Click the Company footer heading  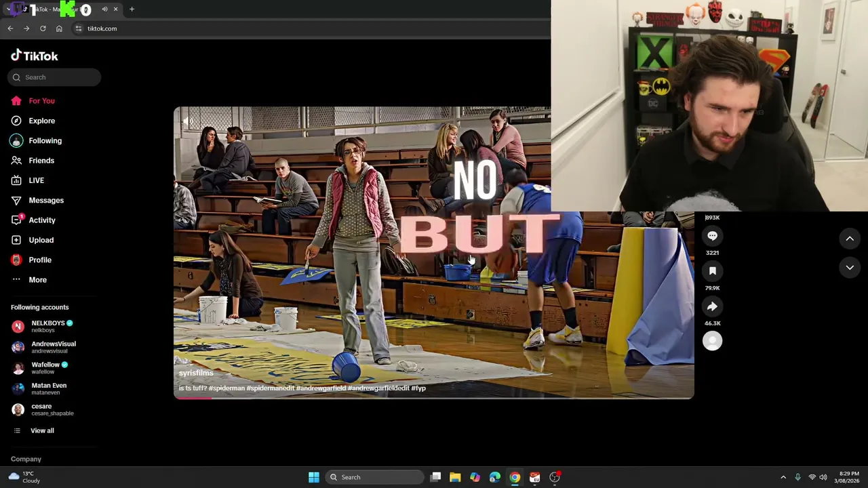click(26, 460)
